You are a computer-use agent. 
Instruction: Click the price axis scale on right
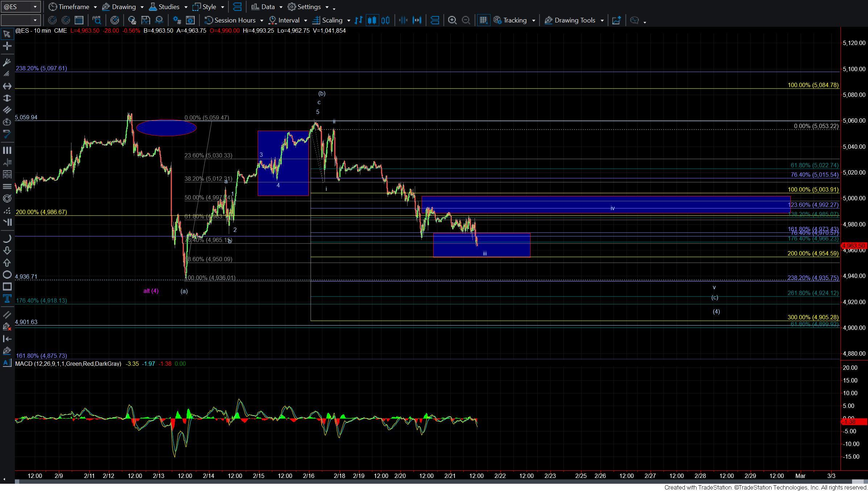click(x=854, y=196)
